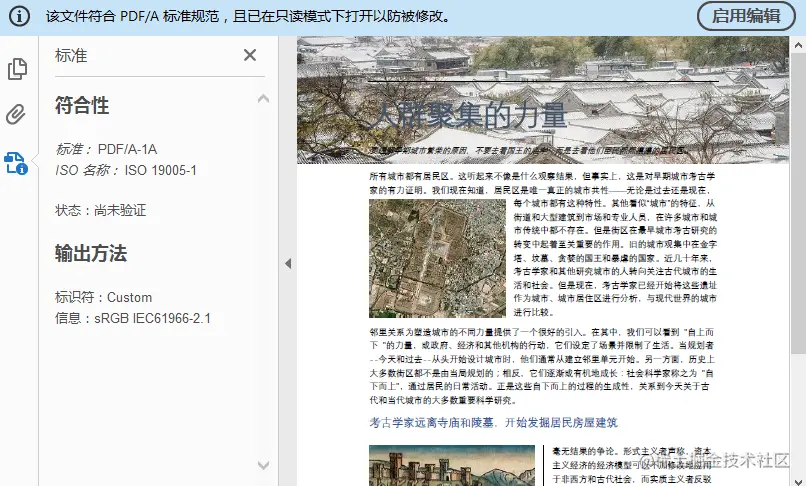The image size is (806, 486).
Task: Click the info icon in notification bar
Action: (x=19, y=16)
